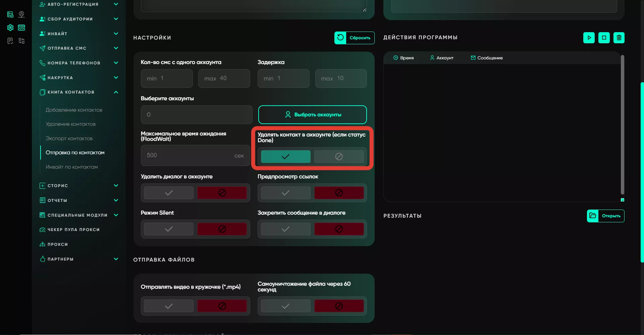Image resolution: width=644 pixels, height=335 pixels.
Task: Expand the Авто-регистрация section
Action: 116,4
